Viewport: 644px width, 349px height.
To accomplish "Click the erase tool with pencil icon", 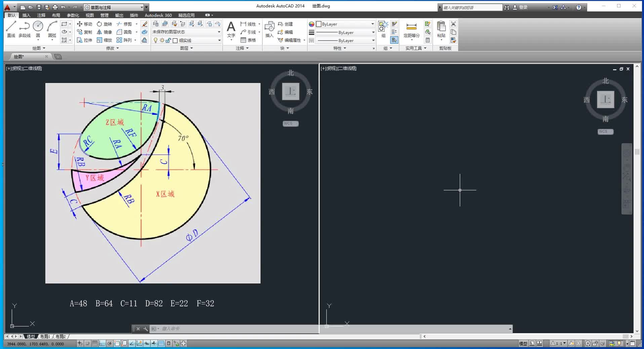I will (145, 24).
